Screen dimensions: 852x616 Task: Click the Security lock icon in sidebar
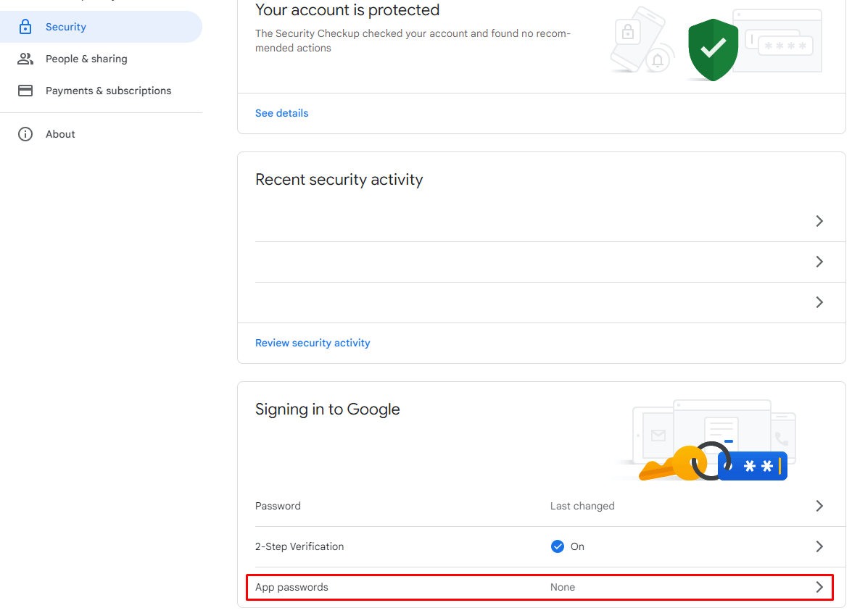pyautogui.click(x=25, y=26)
